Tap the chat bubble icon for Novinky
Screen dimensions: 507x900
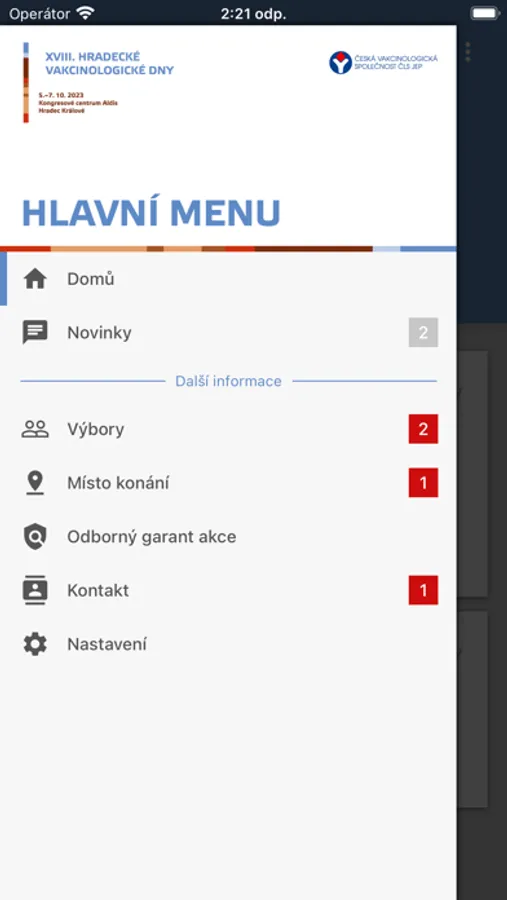(35, 332)
